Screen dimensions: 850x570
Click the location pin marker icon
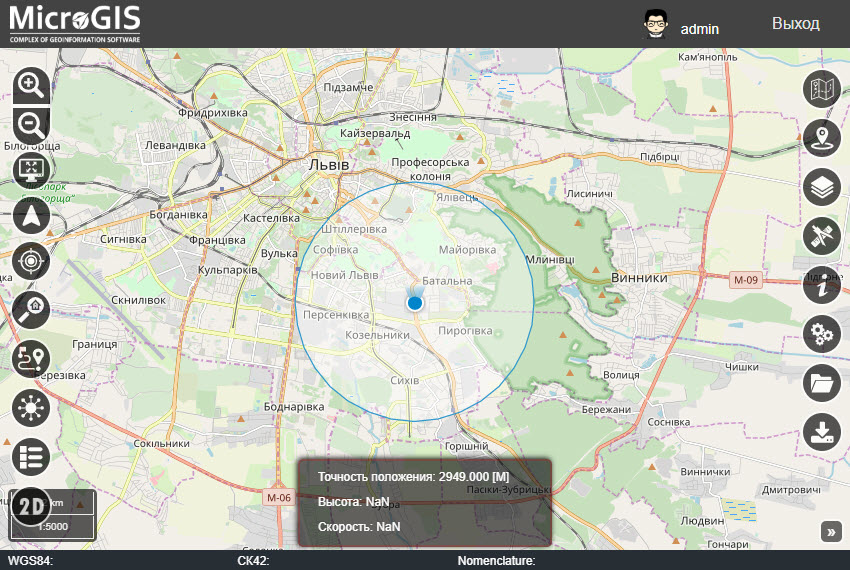pyautogui.click(x=821, y=138)
